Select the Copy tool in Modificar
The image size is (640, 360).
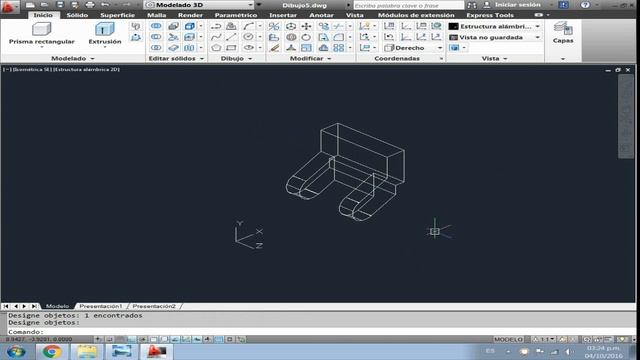pos(323,26)
